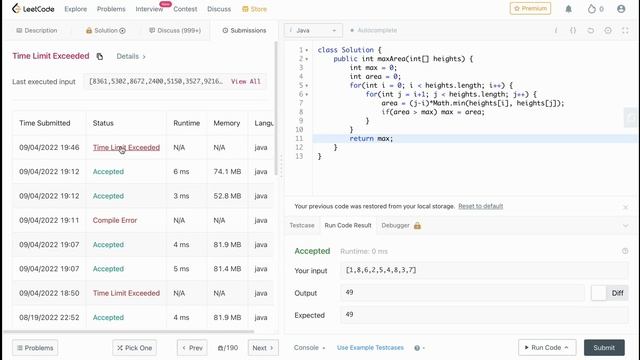
Task: Close the restored code notice
Action: (625, 207)
